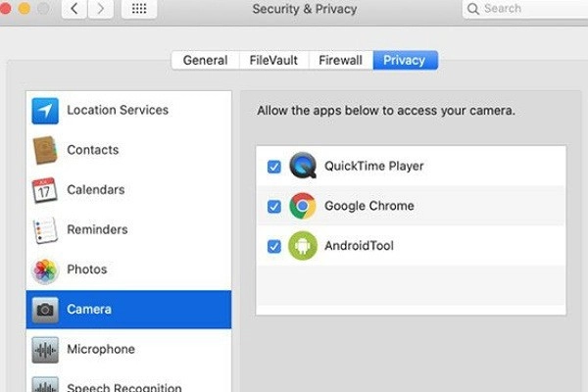Image resolution: width=588 pixels, height=392 pixels.
Task: Open the FileVault tab
Action: coord(272,60)
